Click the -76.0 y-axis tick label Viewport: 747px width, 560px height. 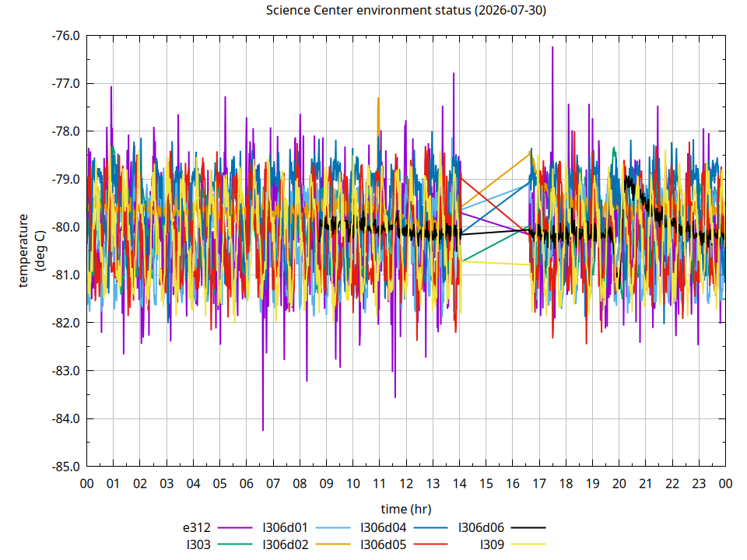coord(65,36)
